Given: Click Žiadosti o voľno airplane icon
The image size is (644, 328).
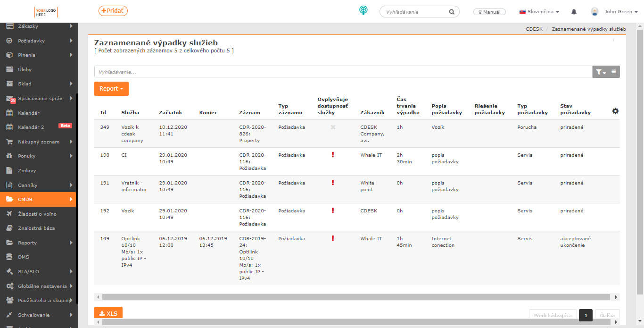Looking at the screenshot, I should (x=9, y=214).
